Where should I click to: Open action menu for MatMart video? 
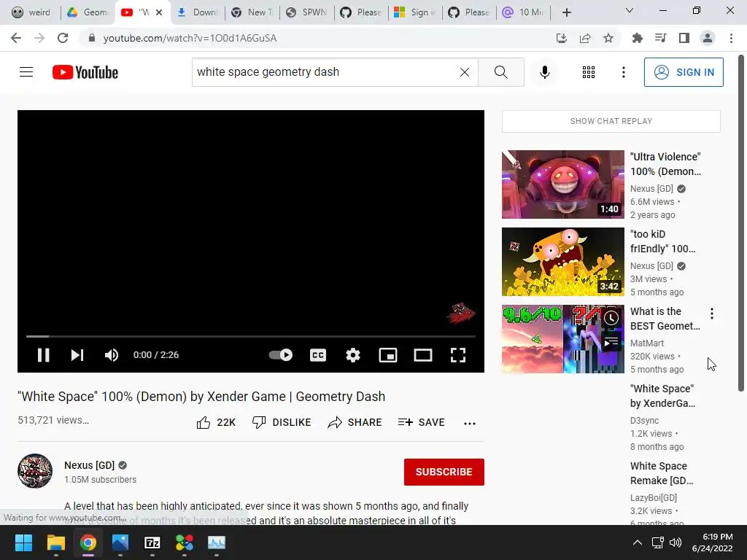(711, 314)
